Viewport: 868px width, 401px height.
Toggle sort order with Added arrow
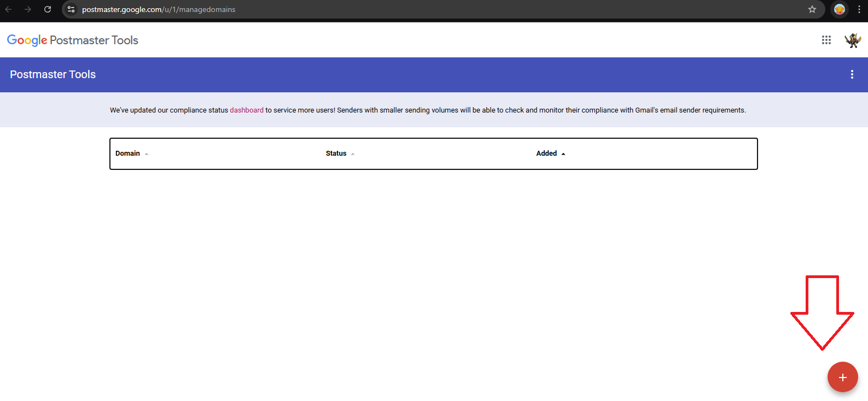point(563,154)
